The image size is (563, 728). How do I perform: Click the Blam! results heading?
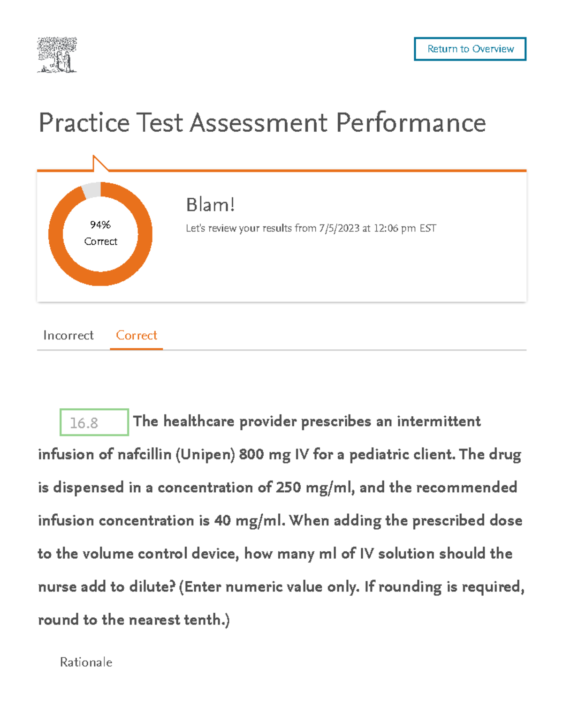pyautogui.click(x=210, y=205)
